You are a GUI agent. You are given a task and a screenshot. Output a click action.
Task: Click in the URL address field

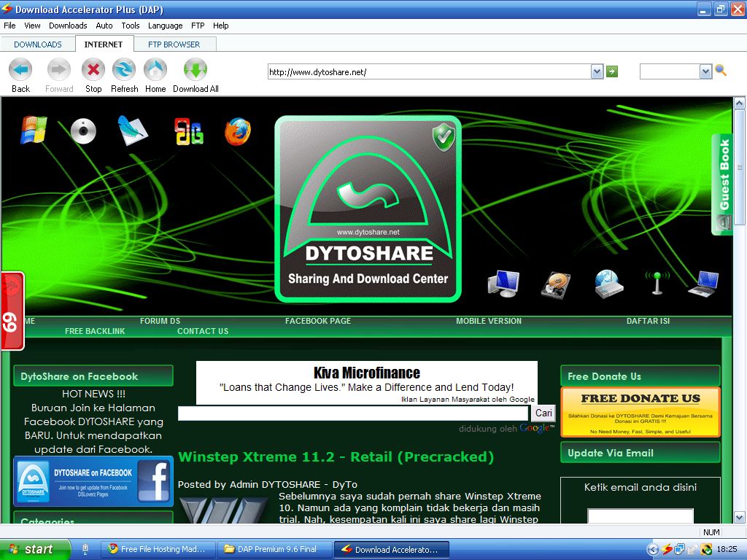[429, 72]
